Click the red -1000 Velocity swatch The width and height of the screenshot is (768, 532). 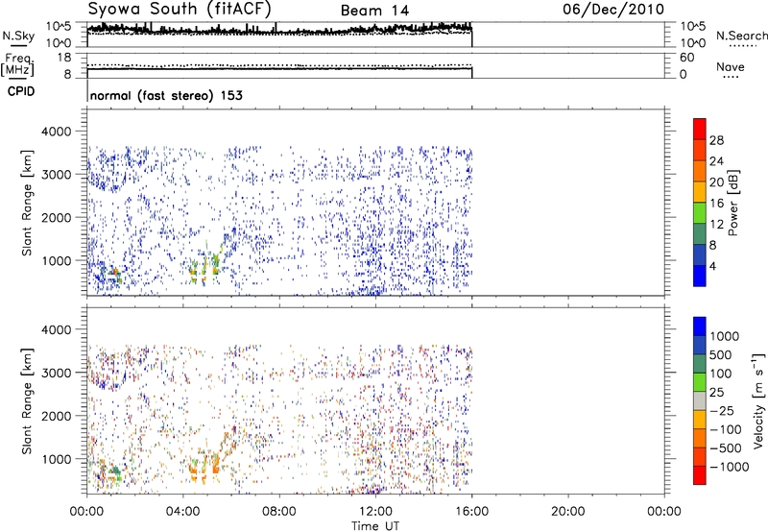pos(700,475)
